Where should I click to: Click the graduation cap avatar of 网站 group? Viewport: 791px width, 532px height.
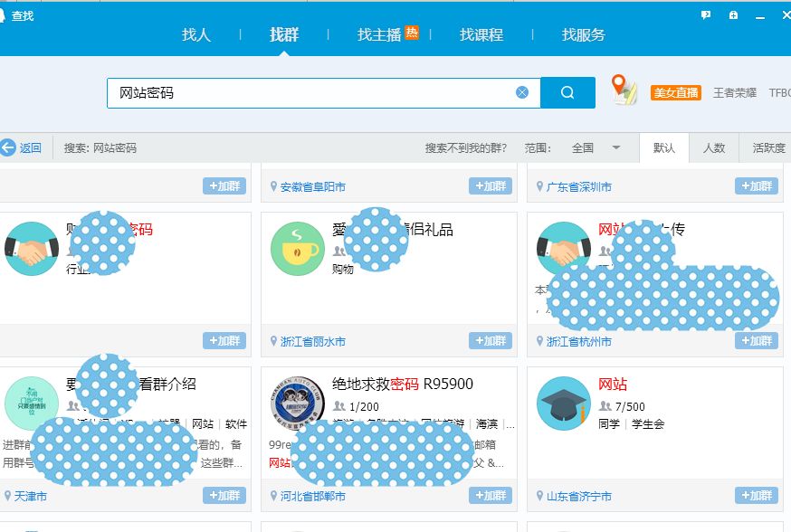click(564, 404)
